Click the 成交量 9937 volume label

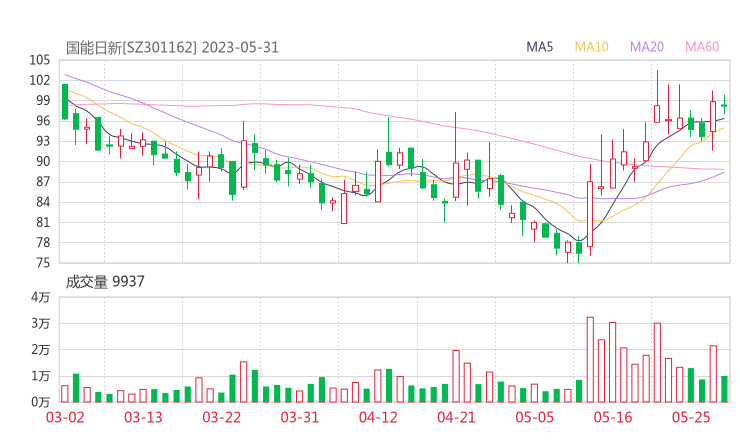(x=105, y=282)
